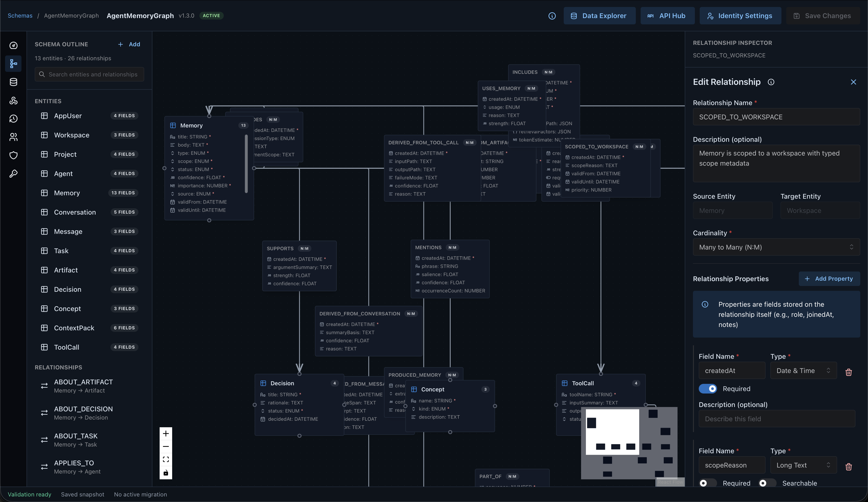Open the Cardinality Many to Many dropdown
Viewport: 868px width, 502px height.
click(776, 247)
